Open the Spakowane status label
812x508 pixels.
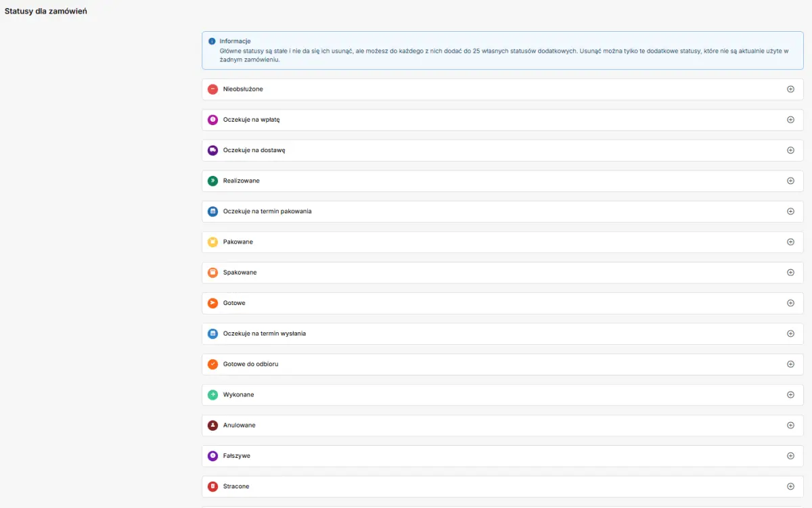[x=240, y=273]
